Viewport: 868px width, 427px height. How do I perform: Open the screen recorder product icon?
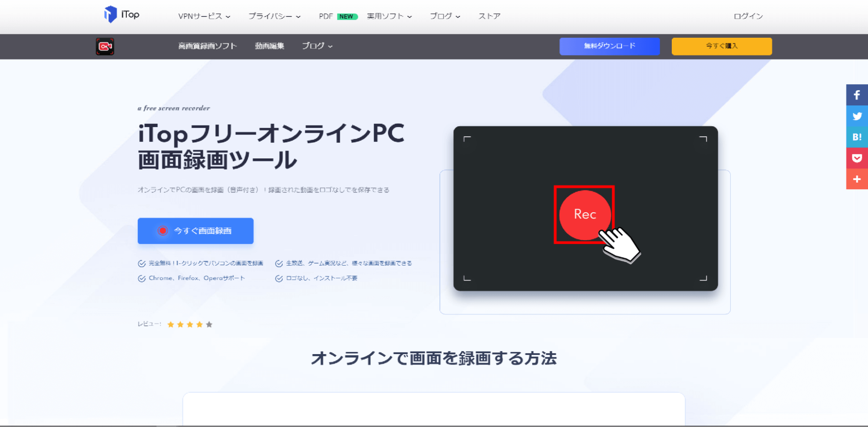105,46
